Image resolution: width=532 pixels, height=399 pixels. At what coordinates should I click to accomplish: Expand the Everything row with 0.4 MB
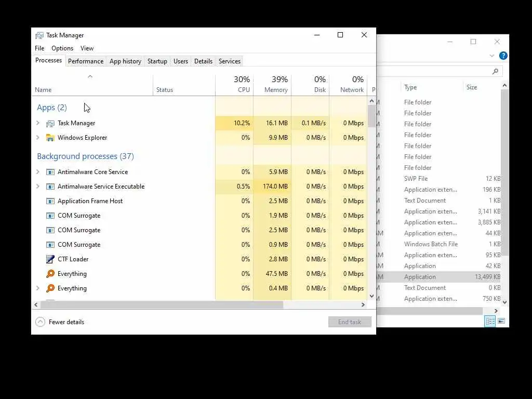click(37, 288)
